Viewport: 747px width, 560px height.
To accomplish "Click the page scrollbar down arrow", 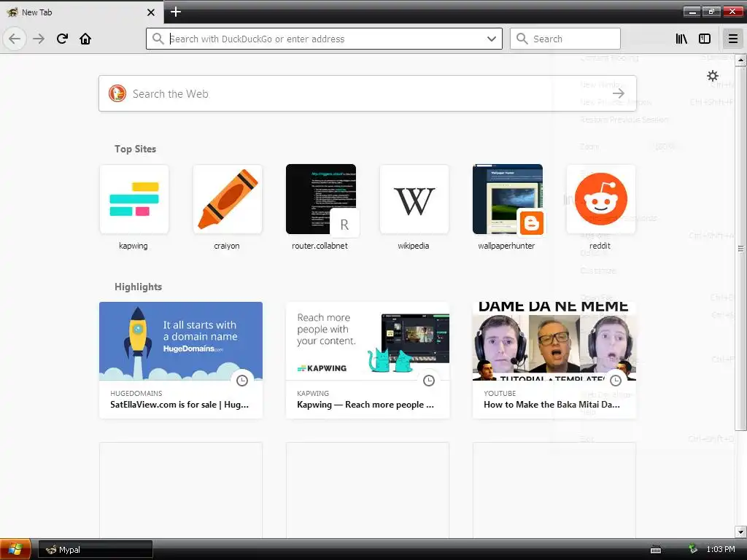I will point(740,532).
